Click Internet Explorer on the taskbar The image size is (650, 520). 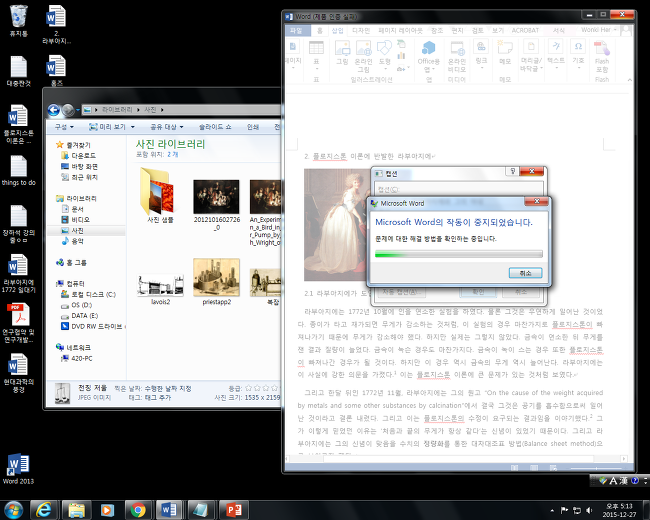tap(43, 510)
